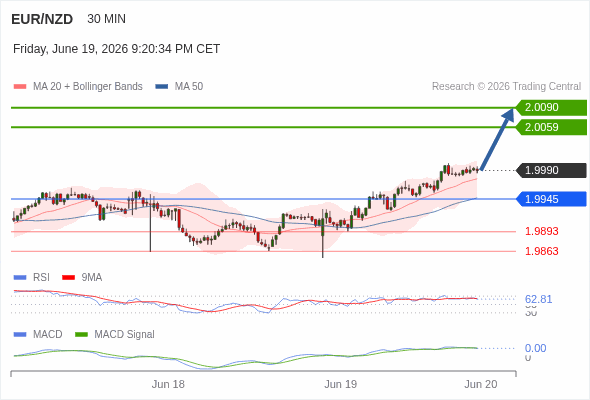Click the 1.9945 blue pivot label

pos(551,199)
